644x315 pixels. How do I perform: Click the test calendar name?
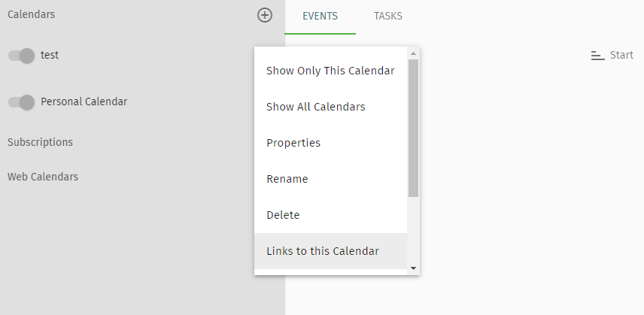(50, 55)
